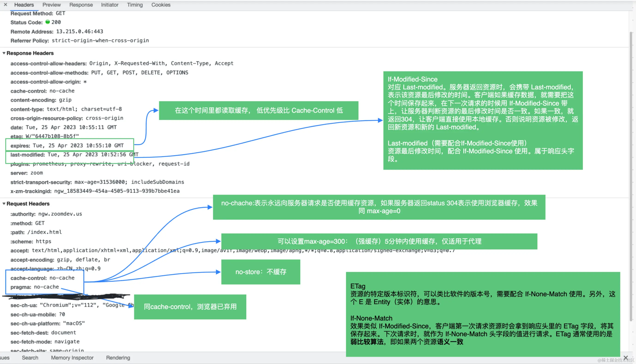The height and width of the screenshot is (364, 636).
Task: Click the request cache-control no-cache row
Action: pyautogui.click(x=42, y=278)
